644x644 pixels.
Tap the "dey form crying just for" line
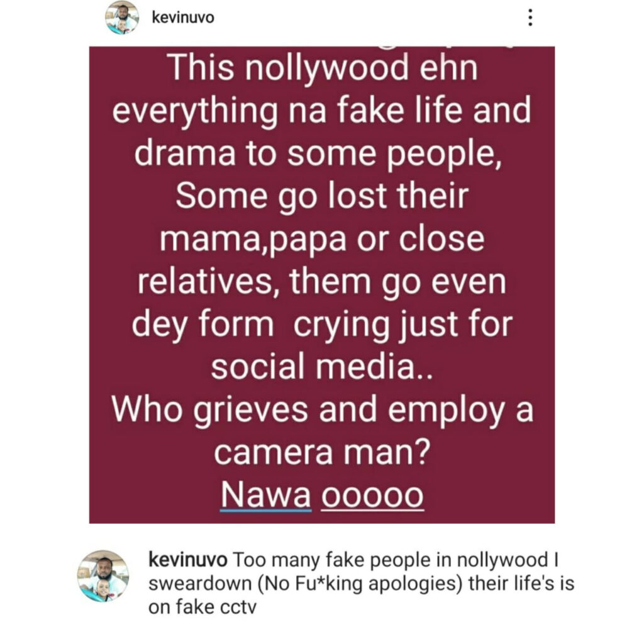tap(322, 325)
